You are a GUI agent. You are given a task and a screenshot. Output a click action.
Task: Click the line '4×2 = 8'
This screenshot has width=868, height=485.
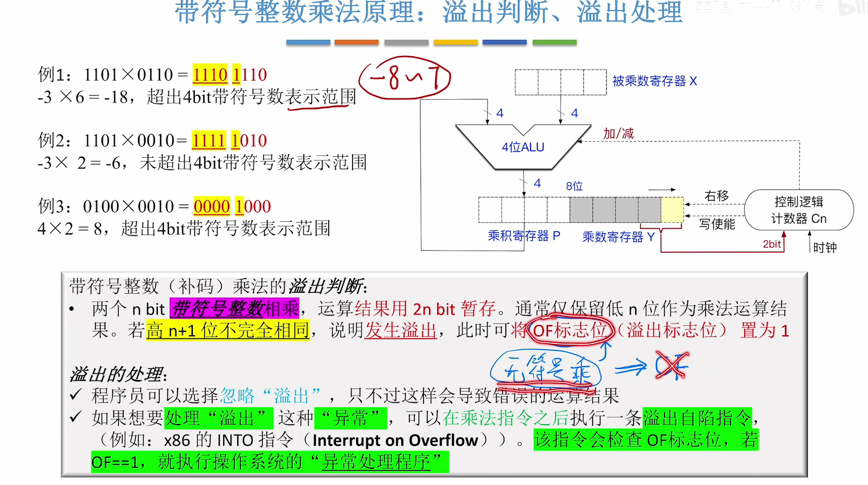click(x=71, y=229)
